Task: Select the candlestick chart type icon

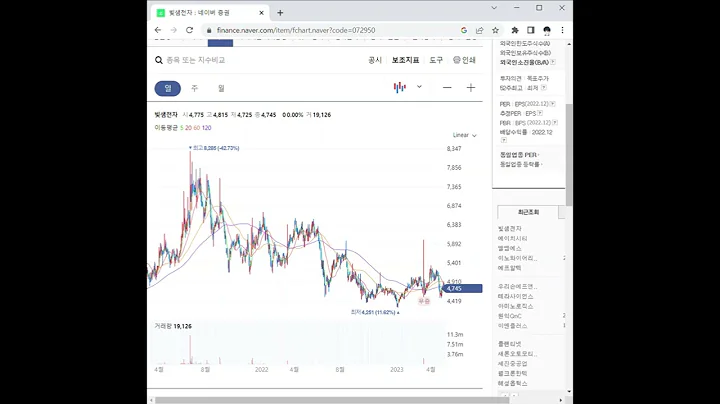Action: pyautogui.click(x=399, y=87)
